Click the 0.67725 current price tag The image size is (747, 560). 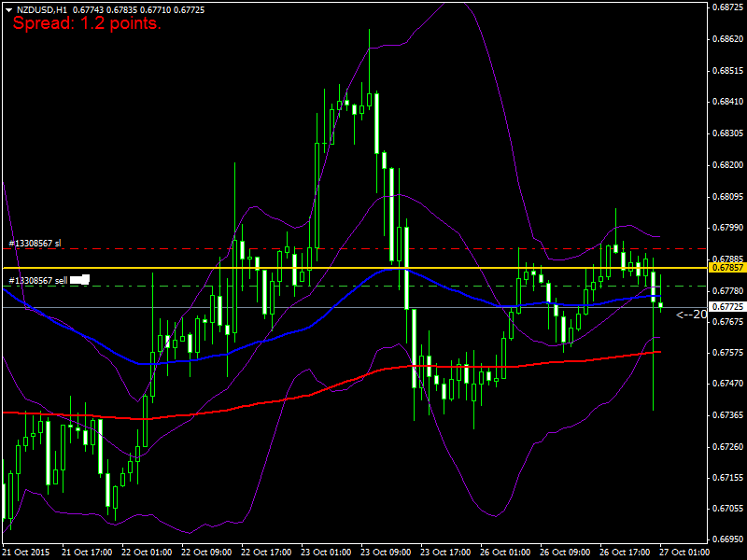pyautogui.click(x=726, y=306)
